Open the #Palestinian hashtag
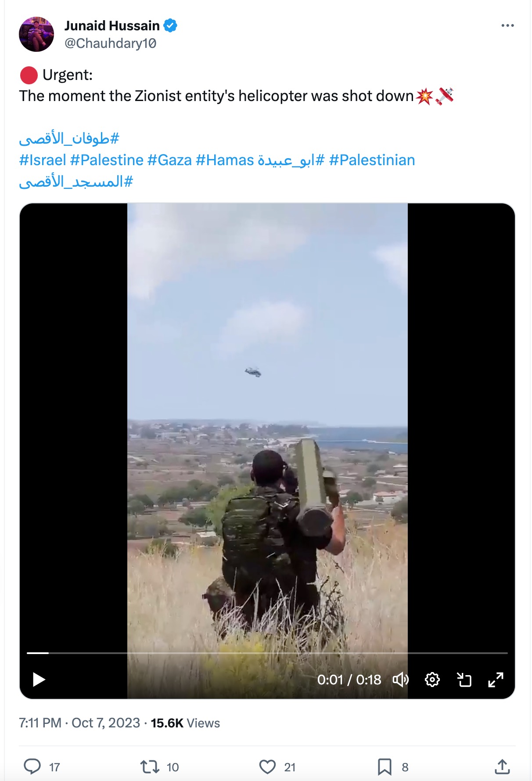The width and height of the screenshot is (532, 781). point(372,160)
